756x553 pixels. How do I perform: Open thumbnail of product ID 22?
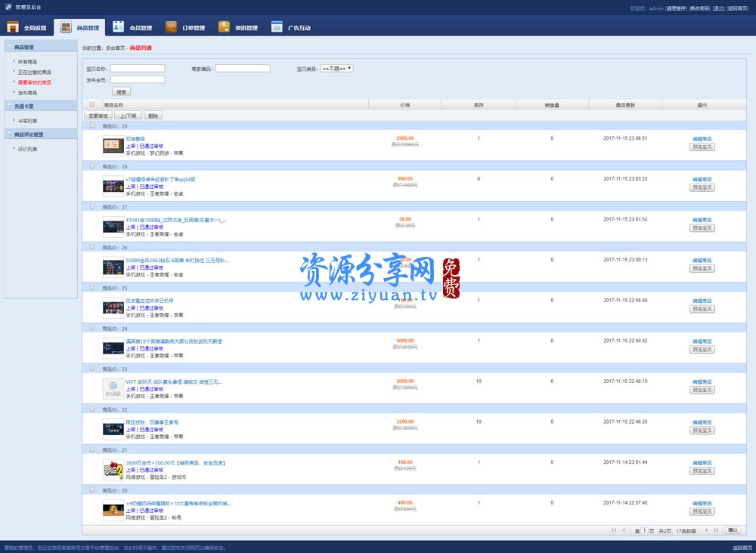[113, 430]
